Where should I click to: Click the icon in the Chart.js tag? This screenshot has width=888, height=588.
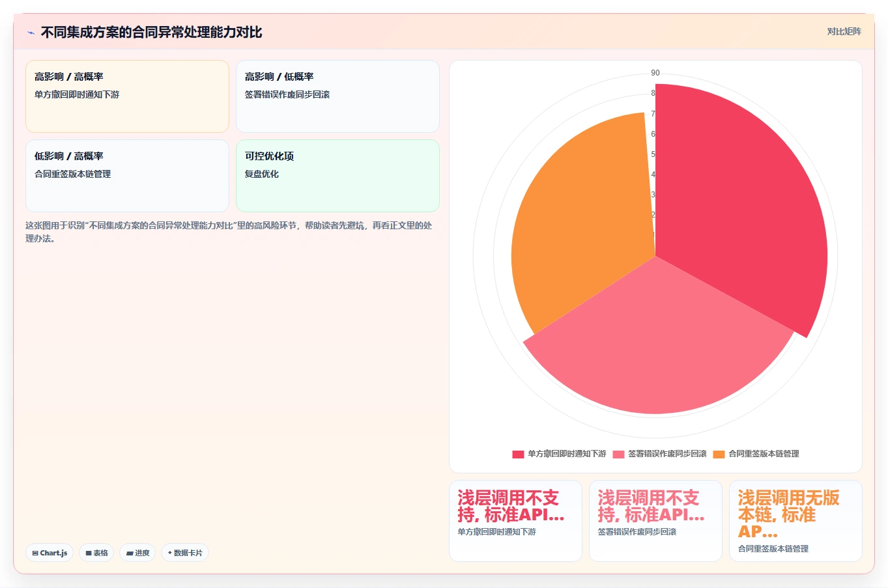tap(35, 553)
